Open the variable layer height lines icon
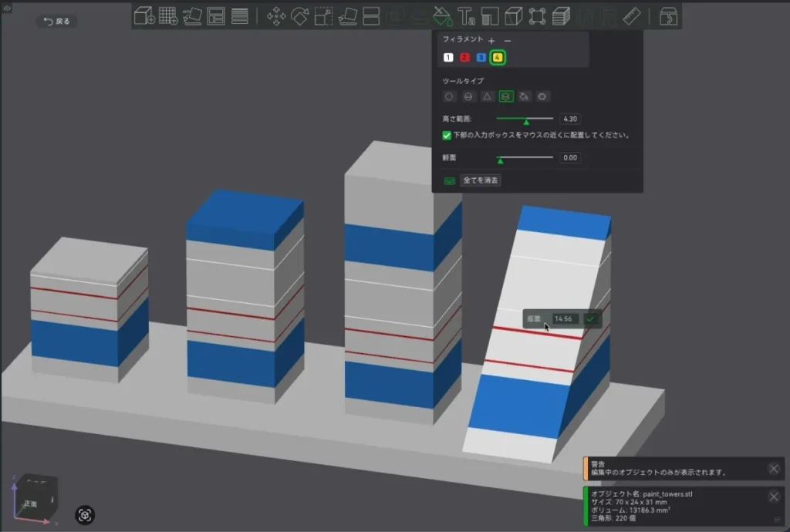The width and height of the screenshot is (790, 532). coord(240,16)
